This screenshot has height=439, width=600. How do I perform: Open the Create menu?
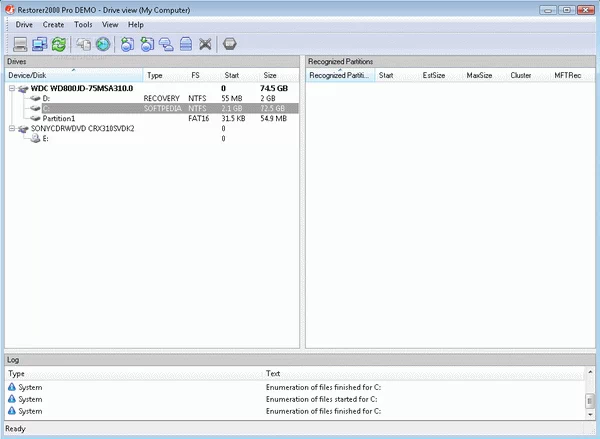tap(53, 24)
